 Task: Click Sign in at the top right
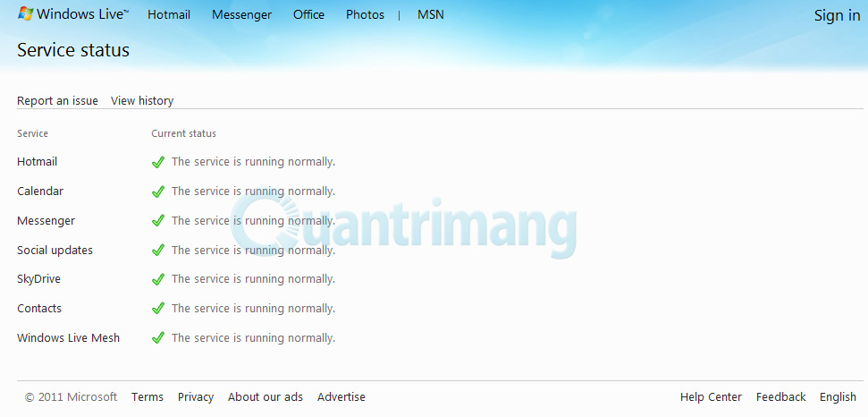[x=837, y=15]
